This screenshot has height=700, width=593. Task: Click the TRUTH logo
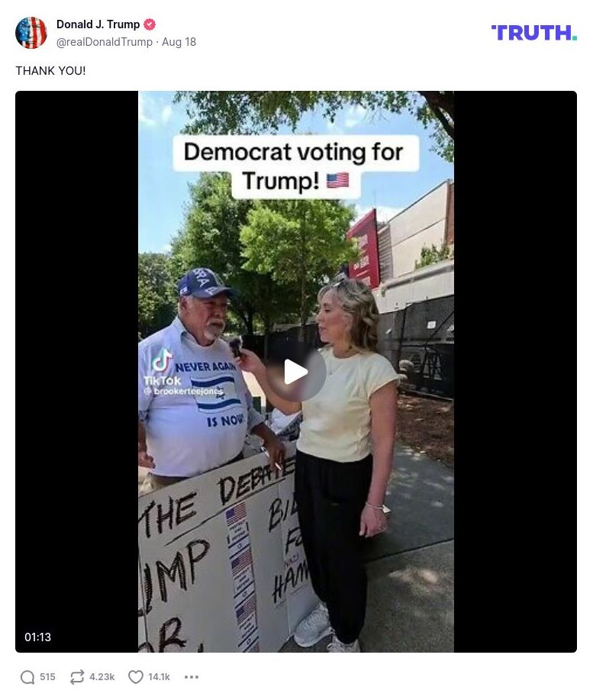[x=534, y=33]
